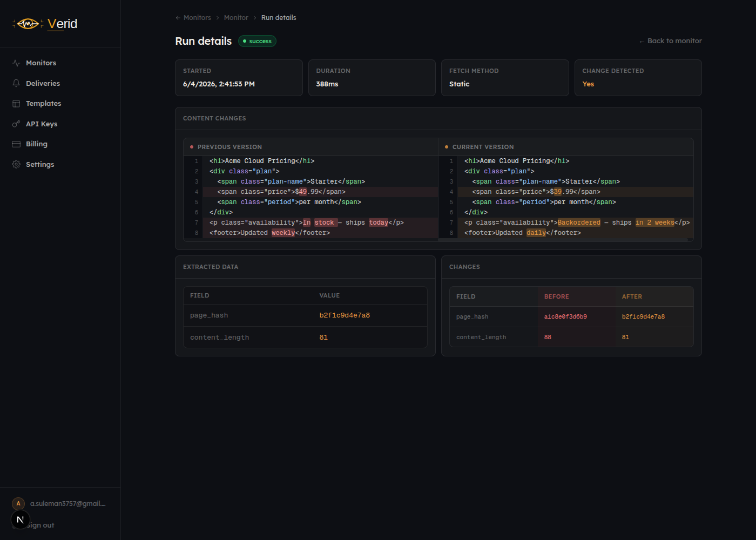Click the Templates layout icon
The width and height of the screenshot is (756, 540).
[x=16, y=104]
